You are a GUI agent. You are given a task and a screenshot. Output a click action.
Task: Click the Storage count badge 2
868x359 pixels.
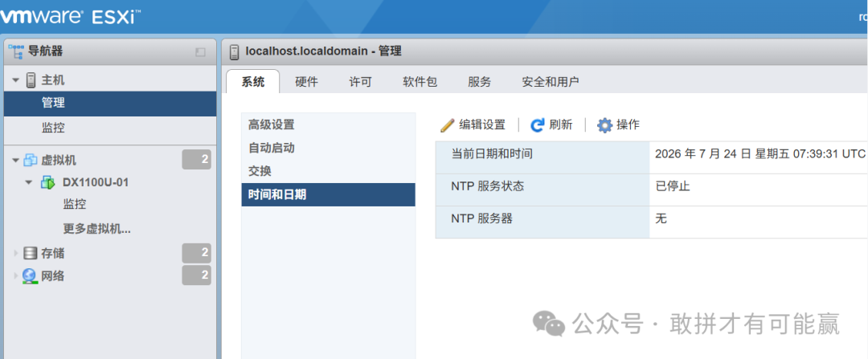tap(197, 253)
